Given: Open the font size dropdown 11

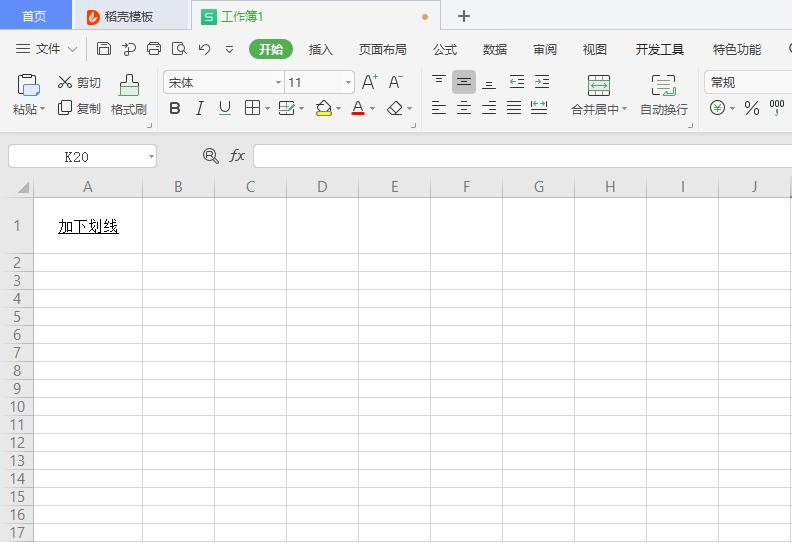Looking at the screenshot, I should pyautogui.click(x=348, y=82).
